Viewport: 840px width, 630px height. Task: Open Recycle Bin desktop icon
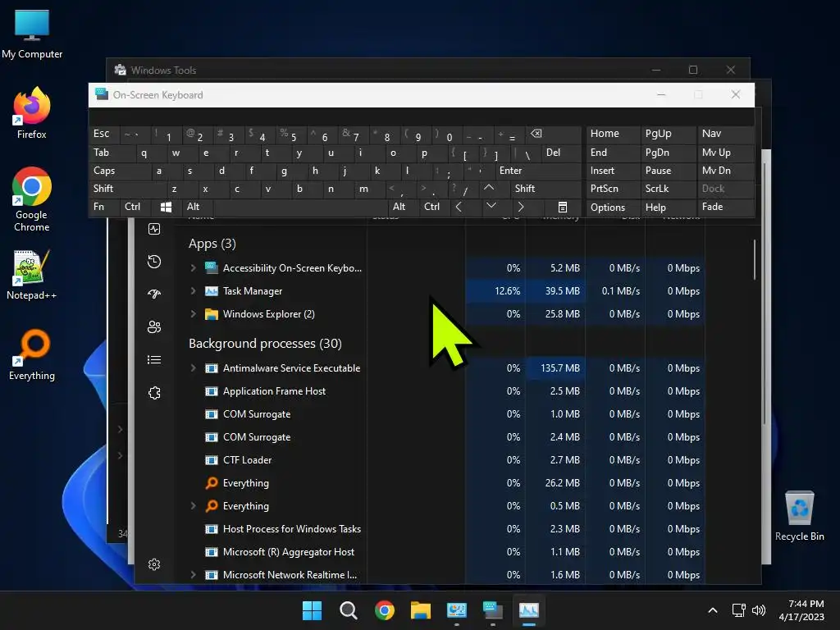point(799,517)
